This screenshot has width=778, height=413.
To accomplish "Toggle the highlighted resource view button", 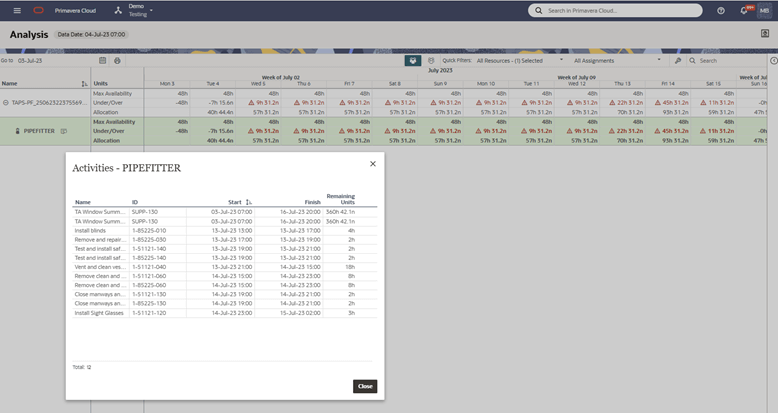I will coord(413,61).
